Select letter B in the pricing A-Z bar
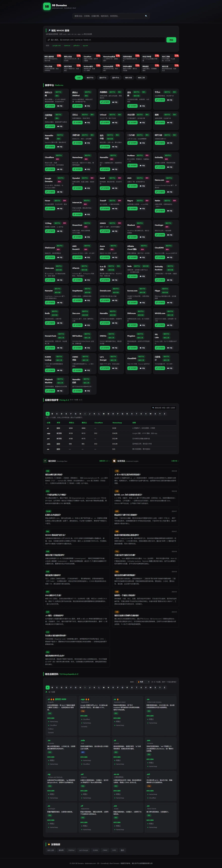Image resolution: width=222 pixels, height=868 pixels. coord(52,414)
